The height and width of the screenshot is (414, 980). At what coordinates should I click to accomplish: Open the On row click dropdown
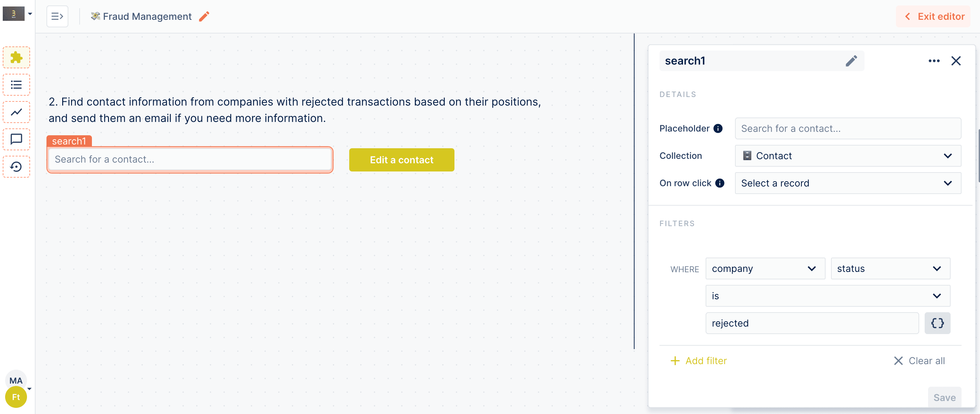click(848, 183)
